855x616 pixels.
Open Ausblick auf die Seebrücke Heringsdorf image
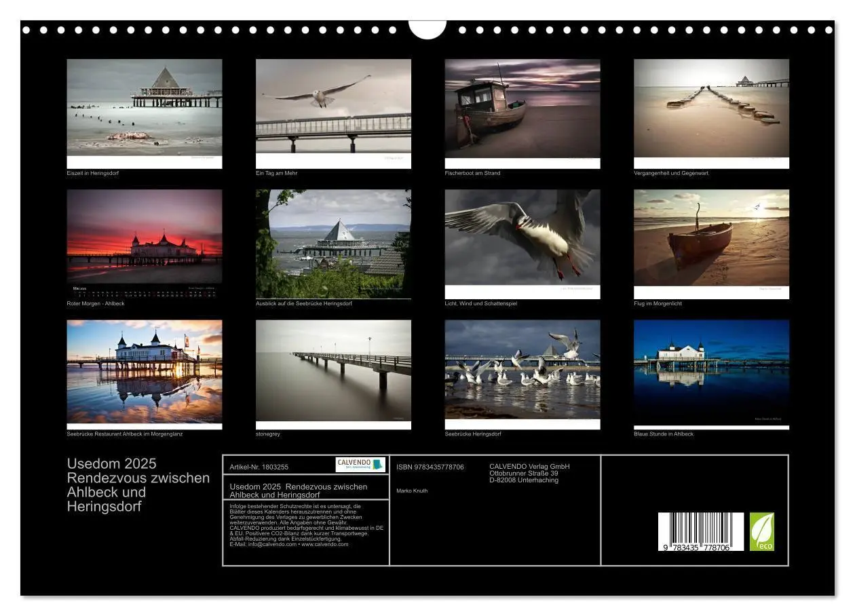click(333, 243)
